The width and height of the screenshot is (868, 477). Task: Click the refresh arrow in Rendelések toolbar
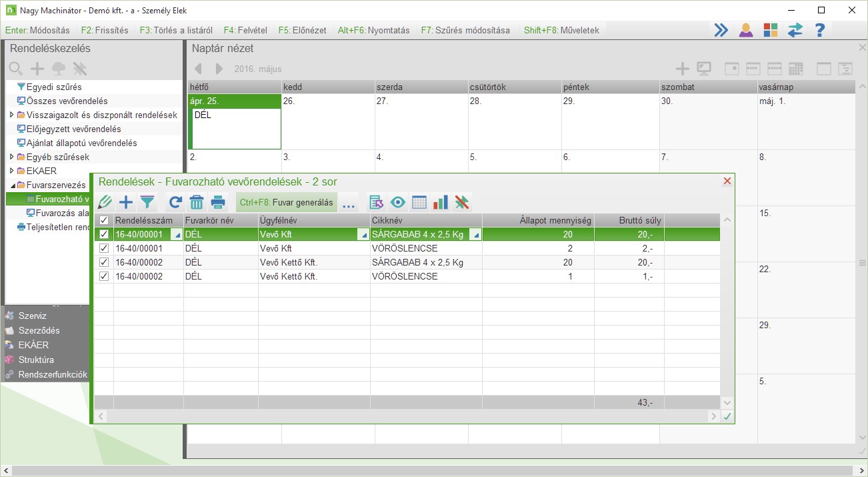pyautogui.click(x=175, y=203)
